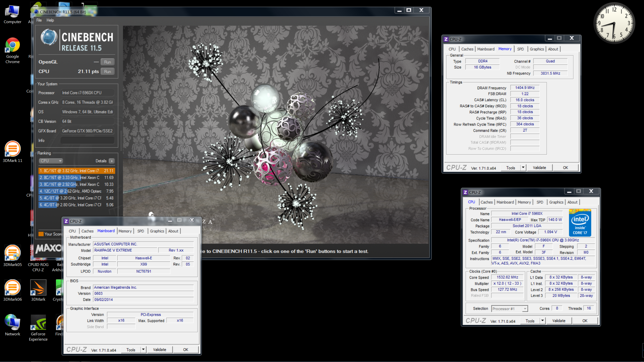Open Tools dropdown arrow in Memory CPU-Z
The height and width of the screenshot is (362, 644).
coord(523,167)
